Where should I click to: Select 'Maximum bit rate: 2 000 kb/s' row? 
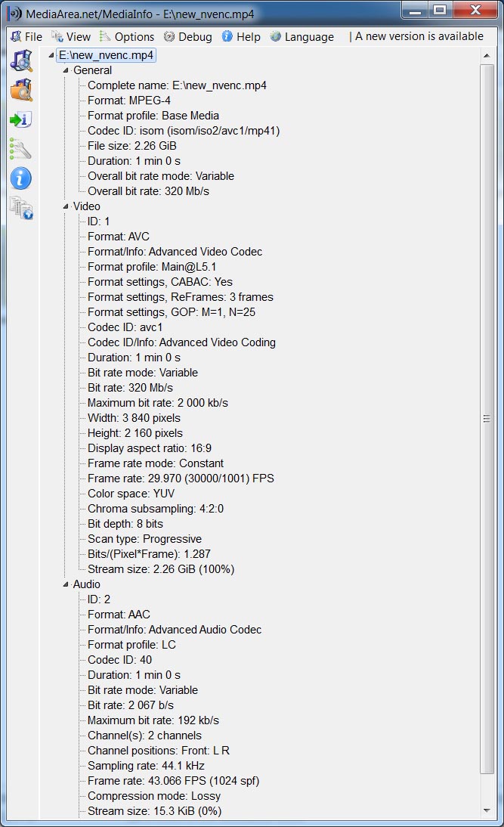(158, 403)
